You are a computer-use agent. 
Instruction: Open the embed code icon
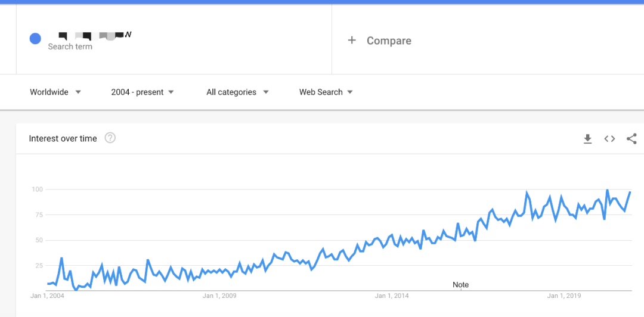coord(609,139)
